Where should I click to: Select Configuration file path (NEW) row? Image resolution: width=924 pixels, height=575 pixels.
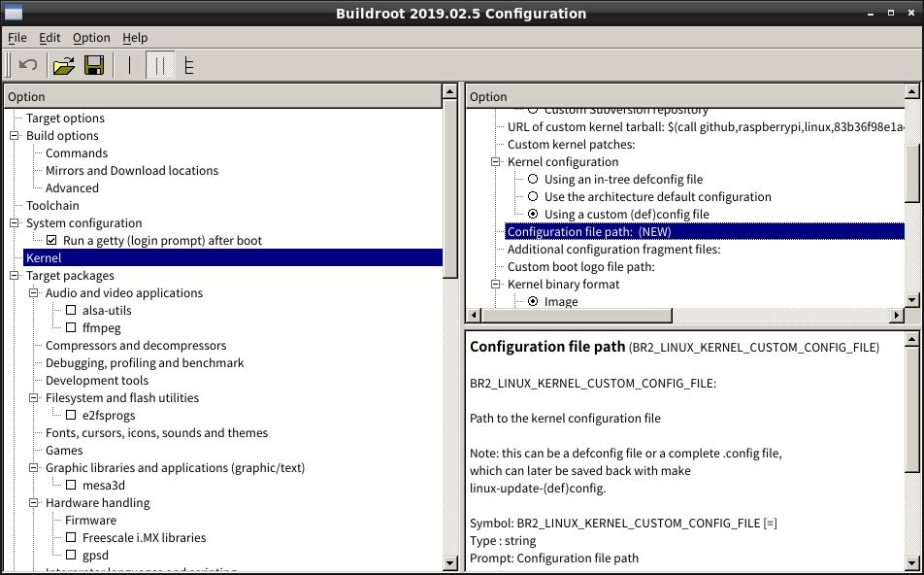705,232
